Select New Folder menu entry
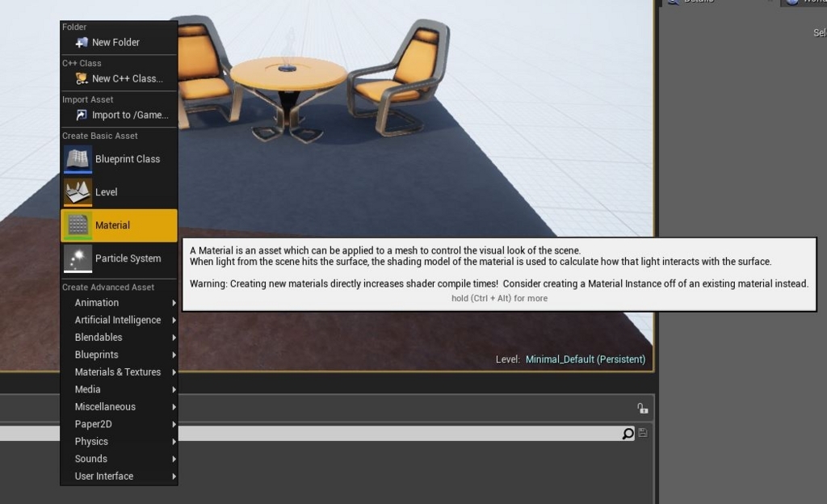827x504 pixels. click(x=119, y=42)
